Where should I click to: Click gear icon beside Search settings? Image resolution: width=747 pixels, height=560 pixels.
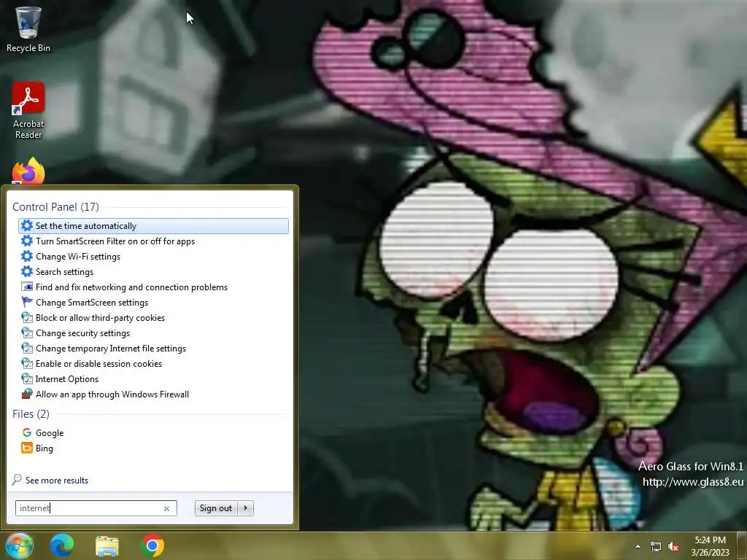(27, 271)
